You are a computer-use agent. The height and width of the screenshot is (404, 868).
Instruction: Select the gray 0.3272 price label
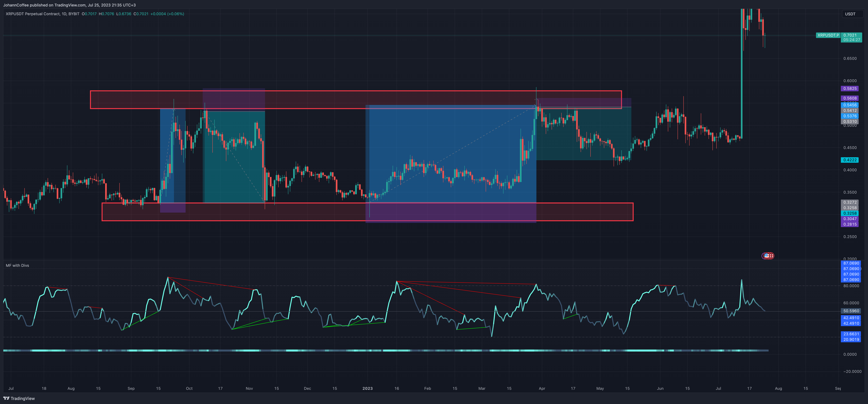click(x=850, y=202)
